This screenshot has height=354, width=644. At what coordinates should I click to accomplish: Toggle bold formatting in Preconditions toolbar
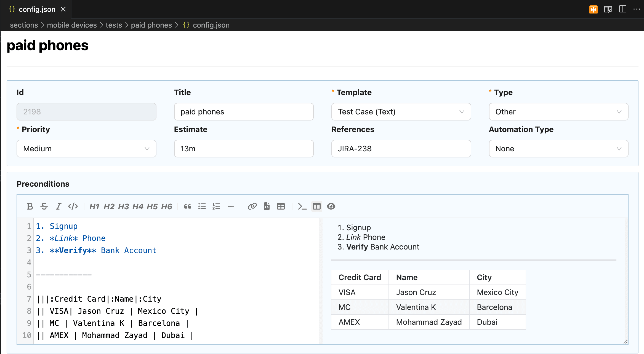(x=30, y=206)
